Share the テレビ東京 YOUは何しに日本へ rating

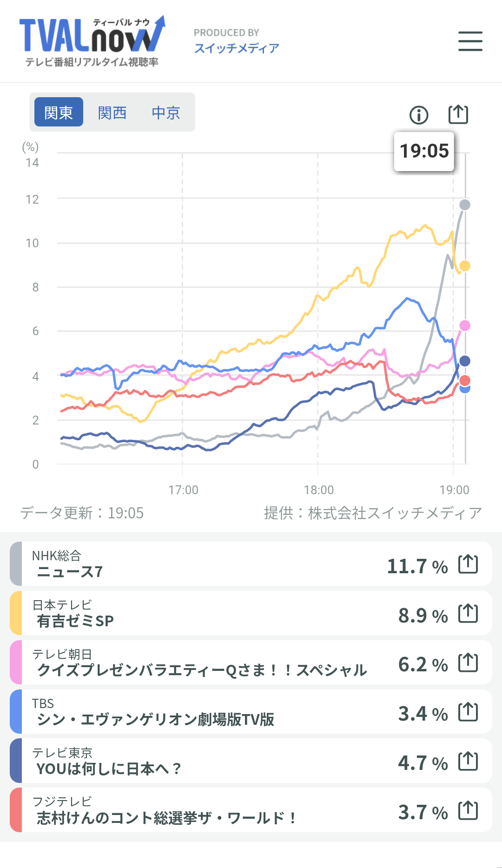468,762
